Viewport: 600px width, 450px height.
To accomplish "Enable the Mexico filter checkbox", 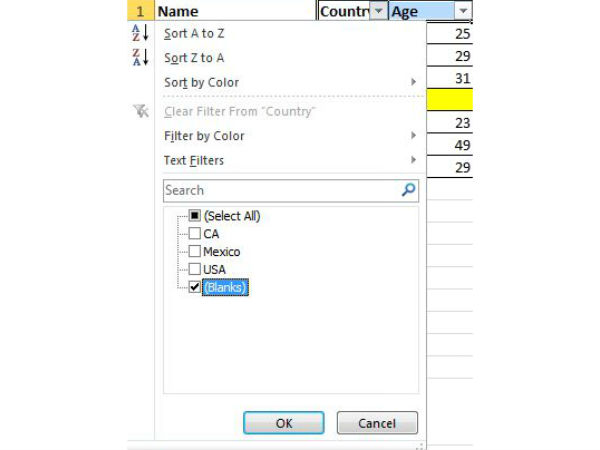I will click(195, 251).
